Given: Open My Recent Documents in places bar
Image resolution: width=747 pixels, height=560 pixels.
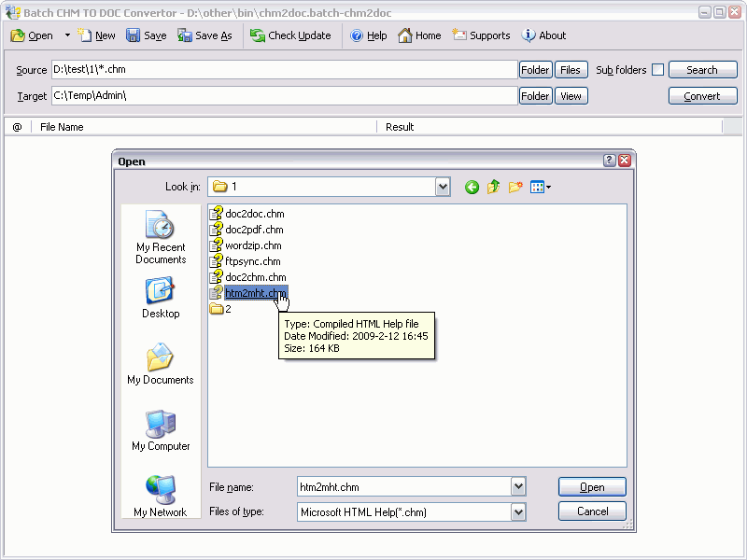Looking at the screenshot, I should 161,237.
